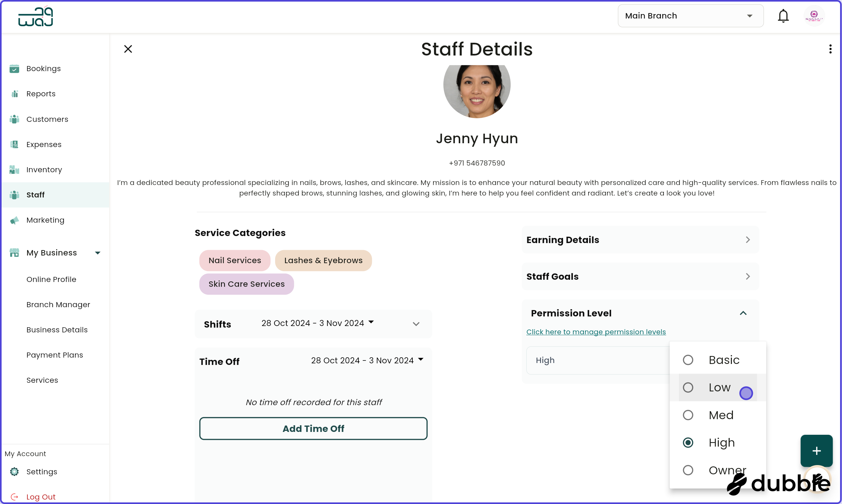
Task: Choose the Med permission level
Action: (688, 415)
